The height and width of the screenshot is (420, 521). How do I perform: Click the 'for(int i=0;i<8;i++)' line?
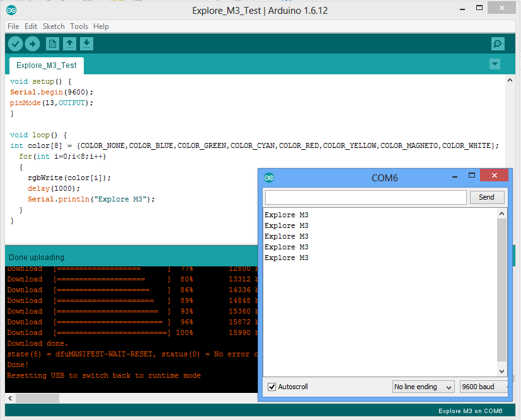(x=62, y=156)
